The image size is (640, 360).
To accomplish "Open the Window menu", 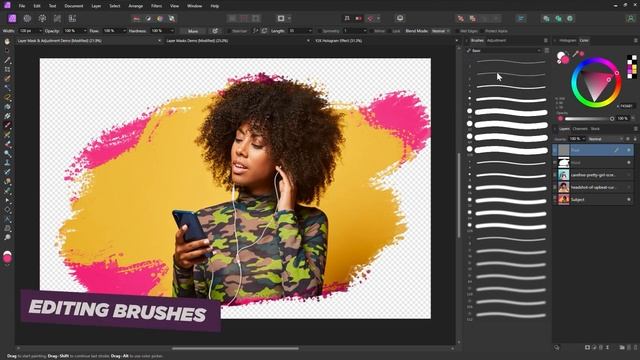I will click(194, 6).
